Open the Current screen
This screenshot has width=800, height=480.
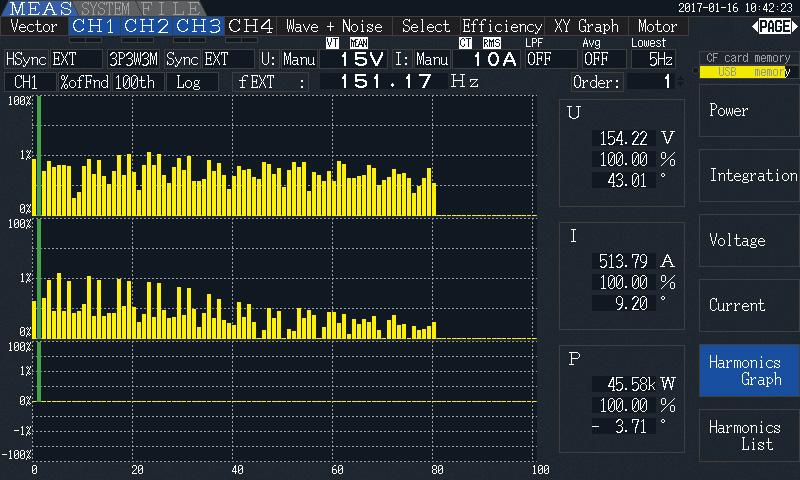coord(749,305)
